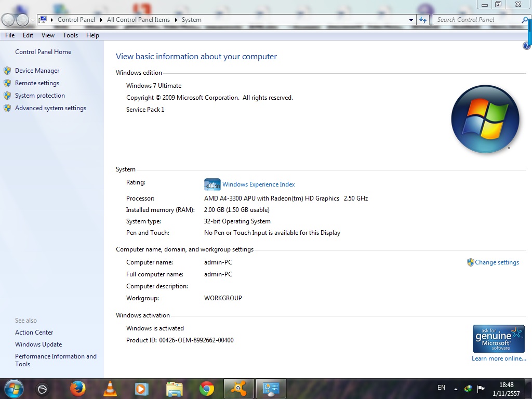Open the Windows Update link

38,344
